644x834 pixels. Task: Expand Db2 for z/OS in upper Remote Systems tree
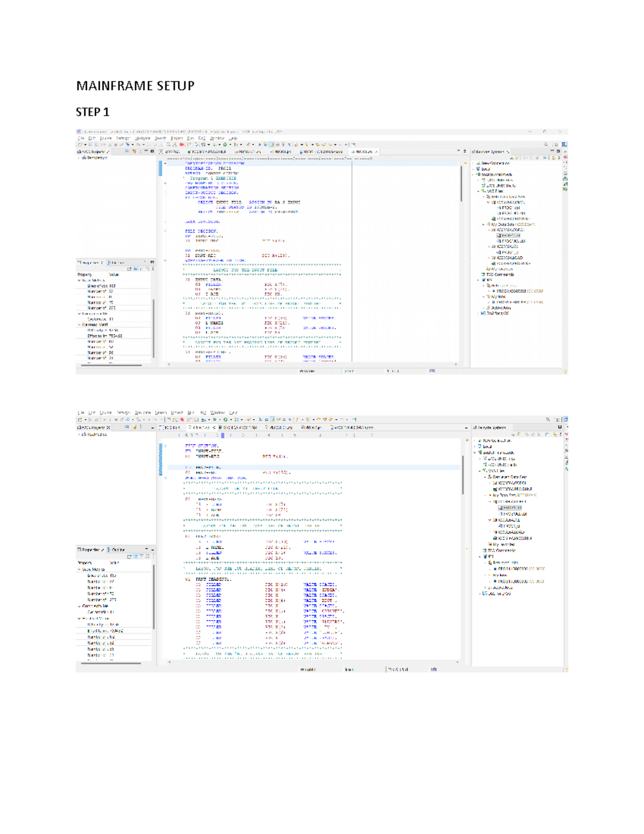479,313
